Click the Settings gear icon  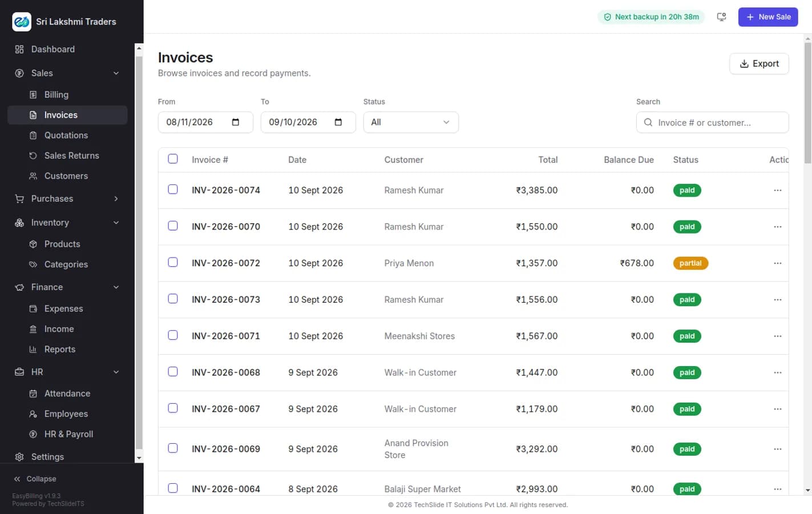(19, 457)
